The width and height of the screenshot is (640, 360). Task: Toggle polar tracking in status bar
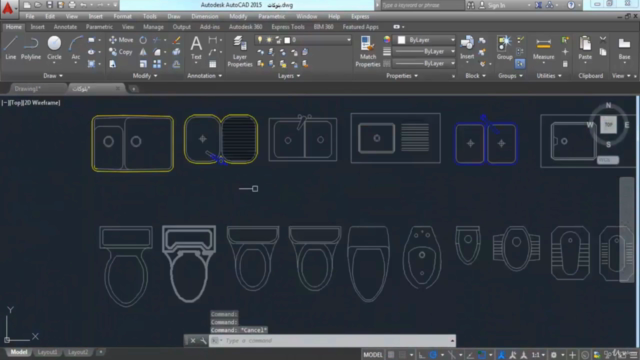pyautogui.click(x=433, y=355)
